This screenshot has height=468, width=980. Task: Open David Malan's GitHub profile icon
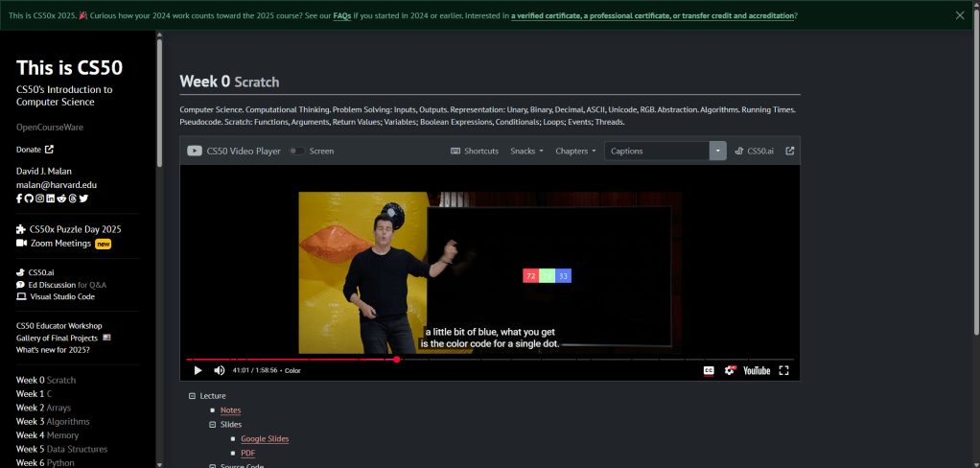click(29, 199)
